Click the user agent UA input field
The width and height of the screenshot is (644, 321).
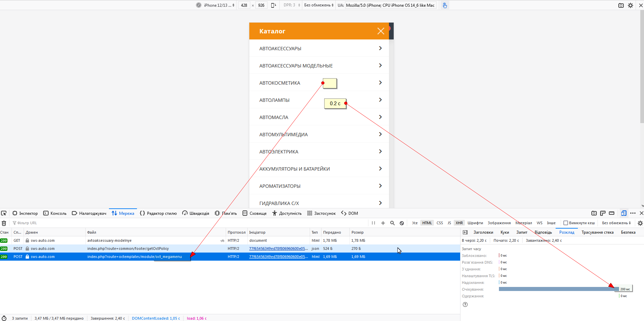390,5
